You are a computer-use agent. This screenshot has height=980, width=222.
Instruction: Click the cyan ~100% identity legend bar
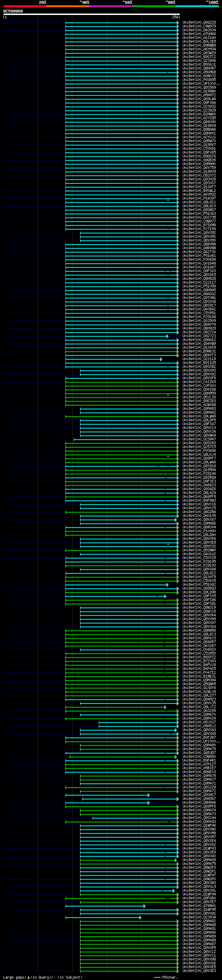click(x=197, y=7)
